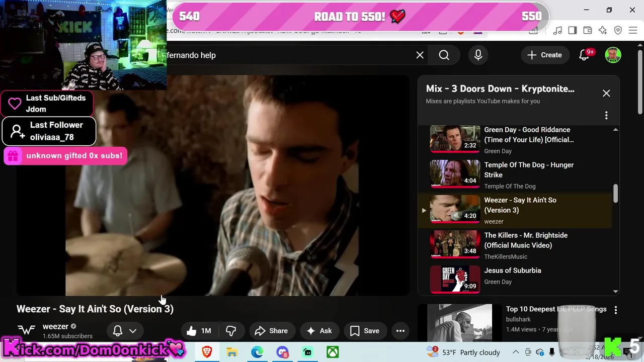Open Discord from the taskbar
This screenshot has height=362, width=644.
pos(282,352)
